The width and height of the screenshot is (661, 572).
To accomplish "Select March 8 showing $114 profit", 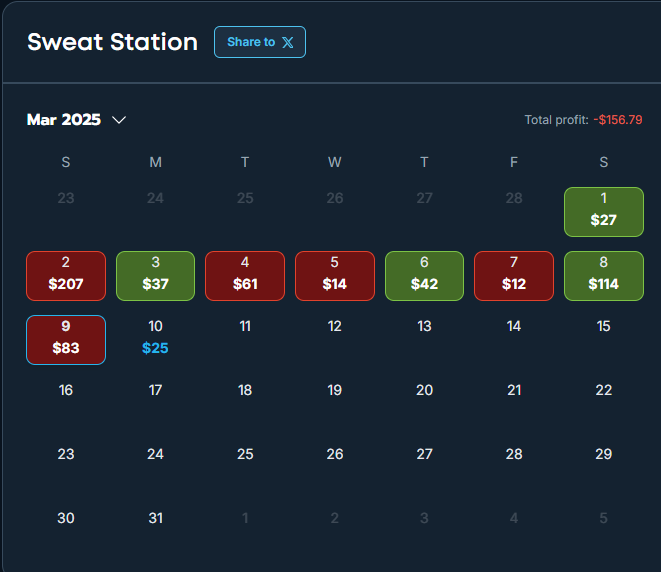I will tap(604, 276).
